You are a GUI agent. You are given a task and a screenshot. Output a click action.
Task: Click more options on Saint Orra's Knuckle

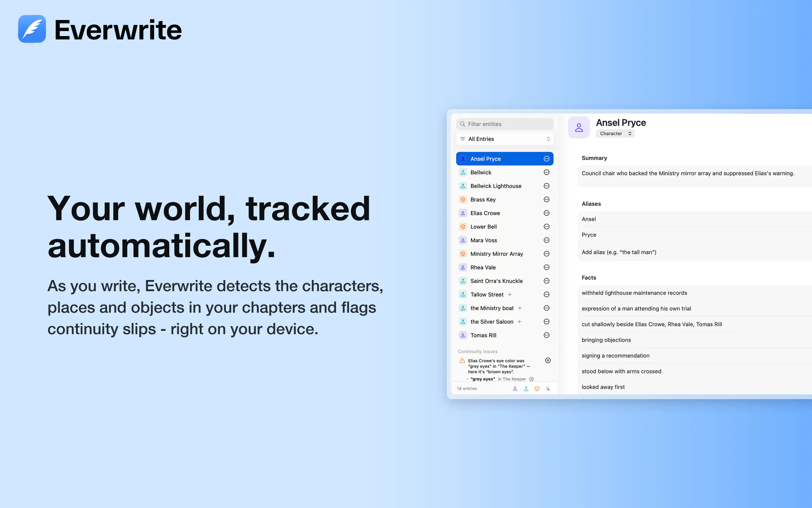point(546,281)
